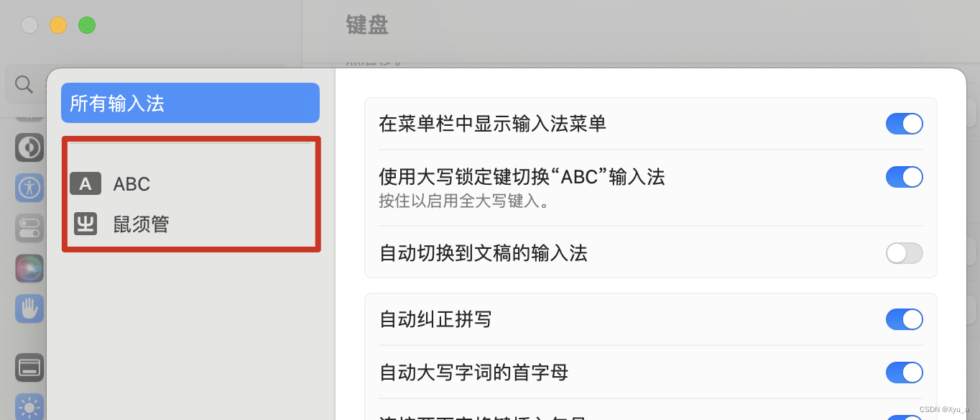980x420 pixels.
Task: Open the Accessibility settings icon
Action: point(29,188)
